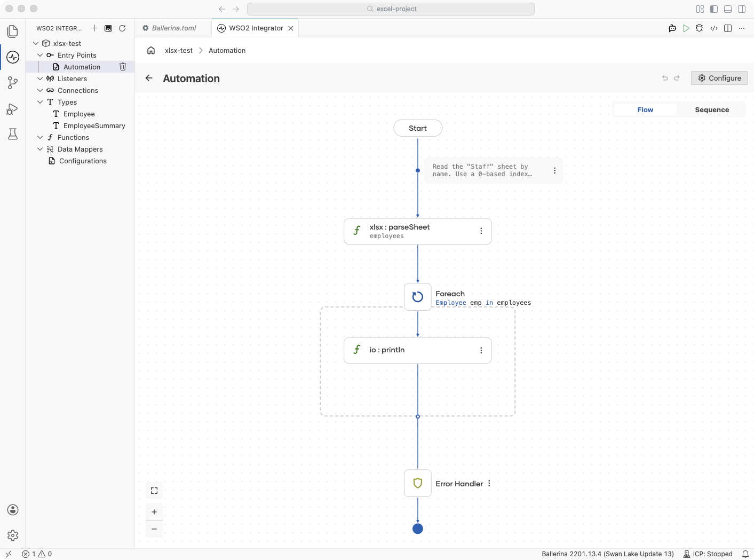The width and height of the screenshot is (754, 560).
Task: Delete the Automation entry point
Action: pos(123,67)
